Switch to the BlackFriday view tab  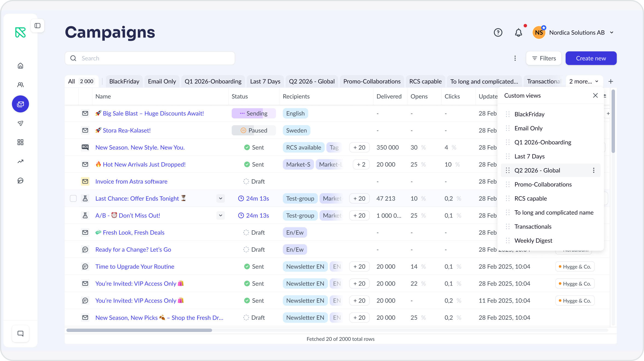pos(124,81)
